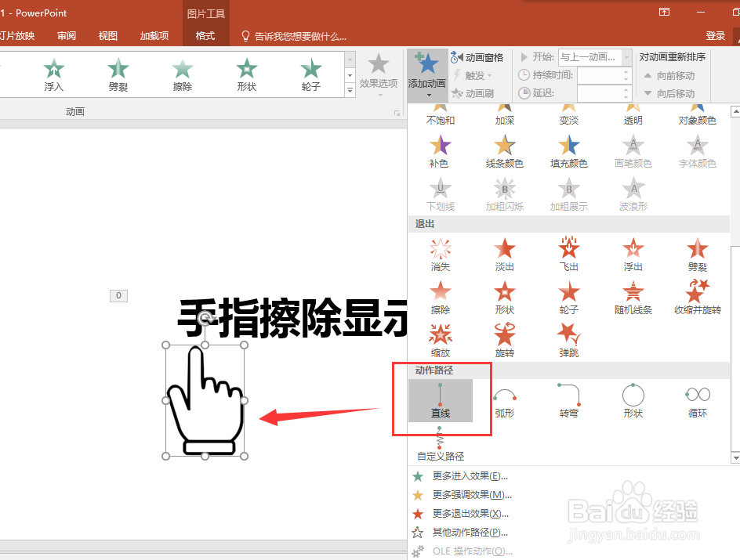Click the ribbon display options icon
740x560 pixels.
coord(664,12)
